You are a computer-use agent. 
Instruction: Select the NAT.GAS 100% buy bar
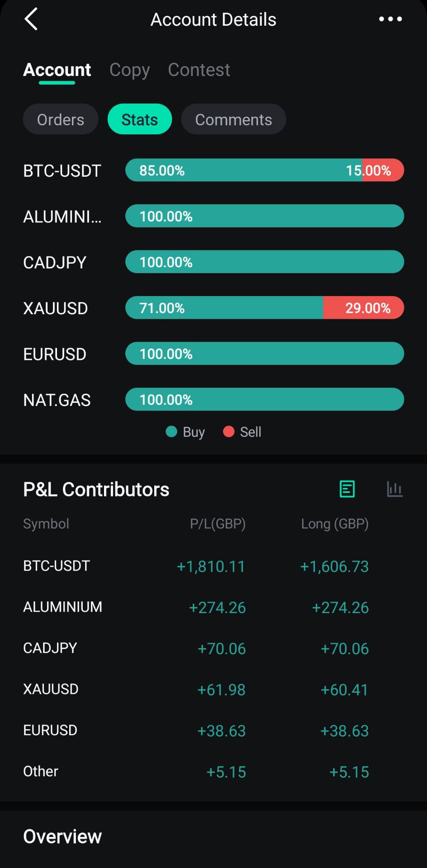point(264,400)
